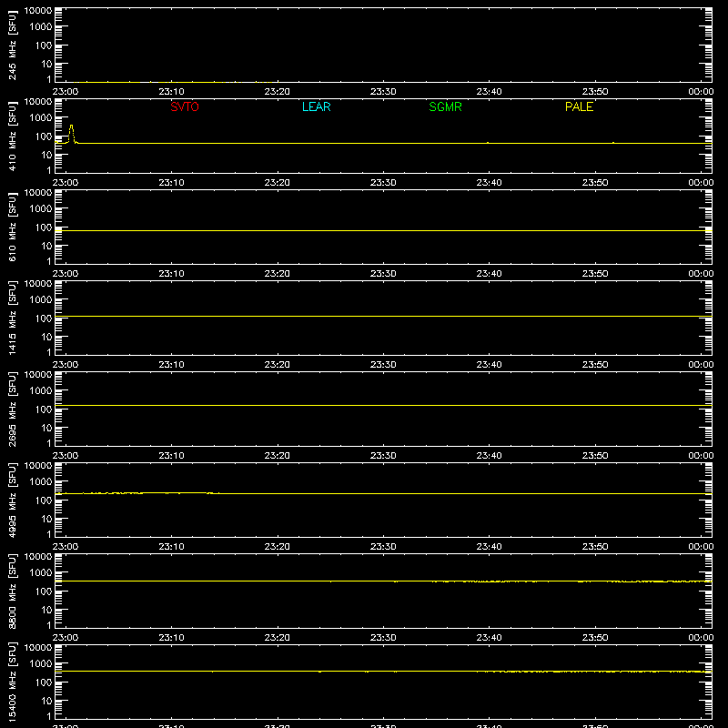Select the 15400 MHz [SFU] axis title
Screen dimensions: 728x728
pyautogui.click(x=12, y=682)
